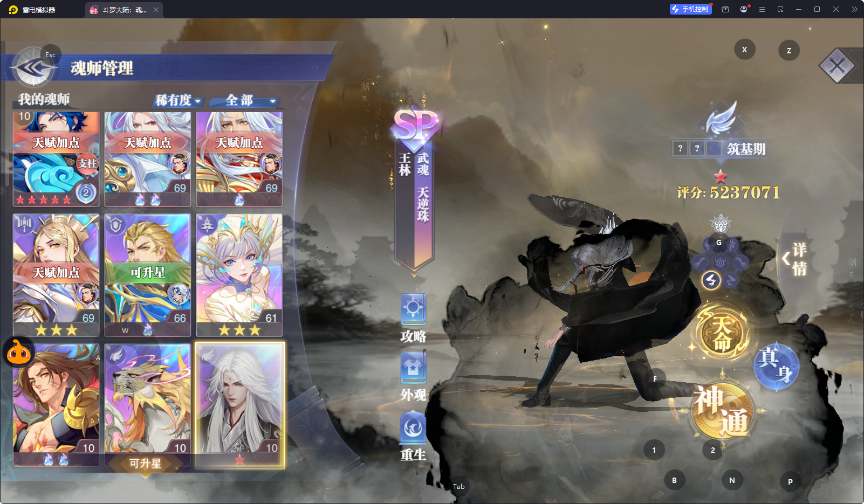Select the 天赋加点 level 69 blue-armored card
This screenshot has width=864, height=504.
(148, 159)
